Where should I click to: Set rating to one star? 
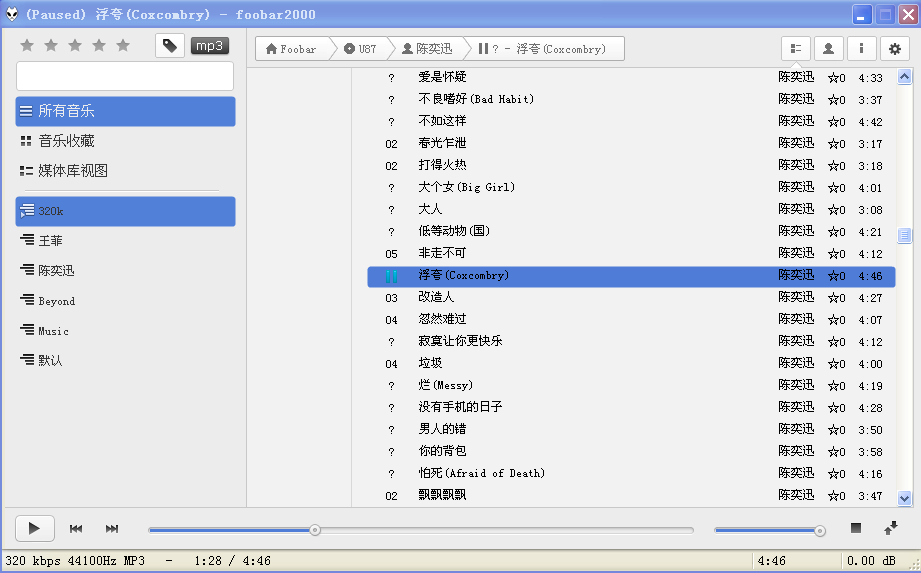pos(27,45)
